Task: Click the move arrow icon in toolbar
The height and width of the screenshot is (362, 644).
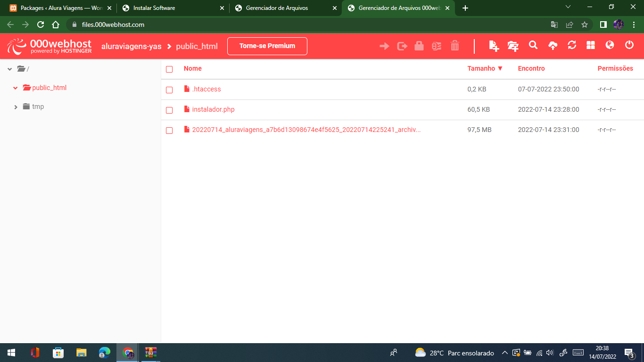Action: (384, 46)
